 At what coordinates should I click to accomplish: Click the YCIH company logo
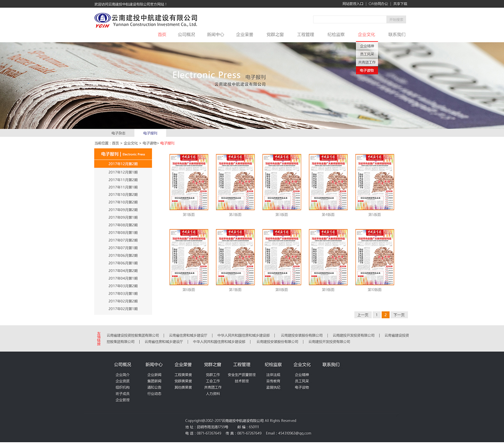(x=102, y=19)
